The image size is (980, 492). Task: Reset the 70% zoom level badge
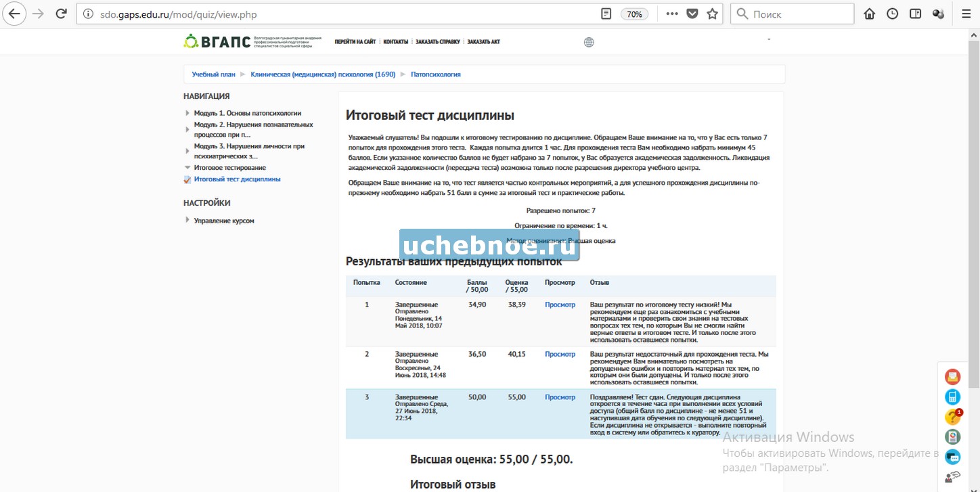point(634,14)
